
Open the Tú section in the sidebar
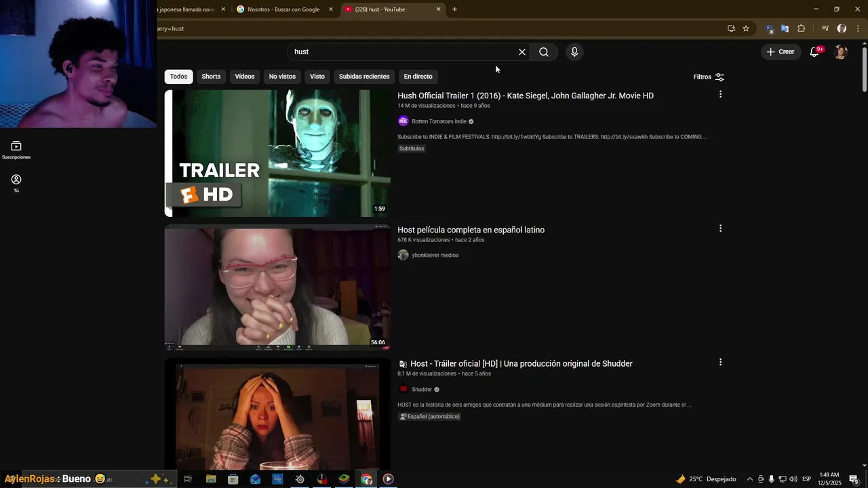(16, 183)
